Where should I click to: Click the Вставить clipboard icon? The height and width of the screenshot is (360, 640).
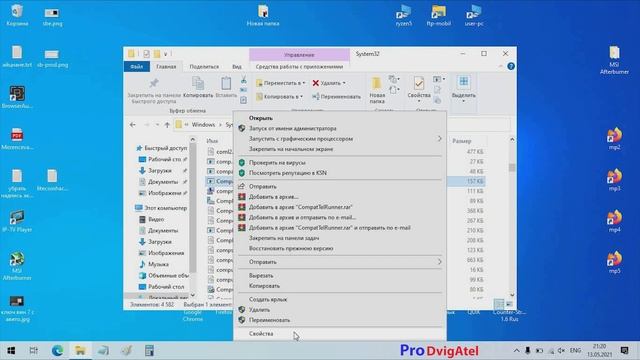pyautogui.click(x=226, y=83)
